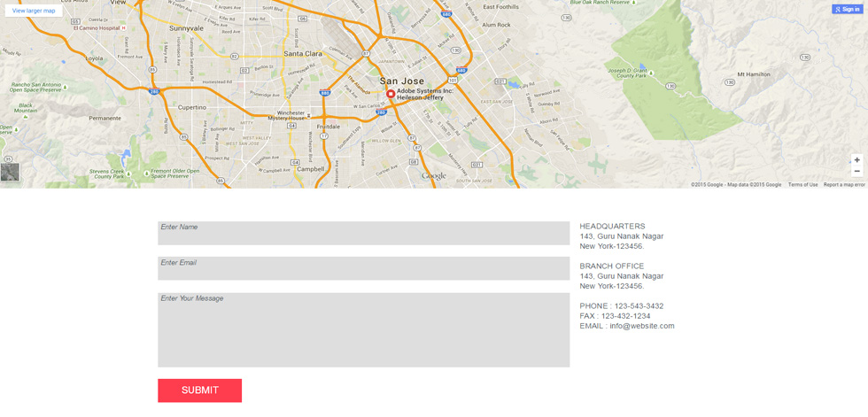Open the View larger map link
This screenshot has height=417, width=868.
(34, 11)
